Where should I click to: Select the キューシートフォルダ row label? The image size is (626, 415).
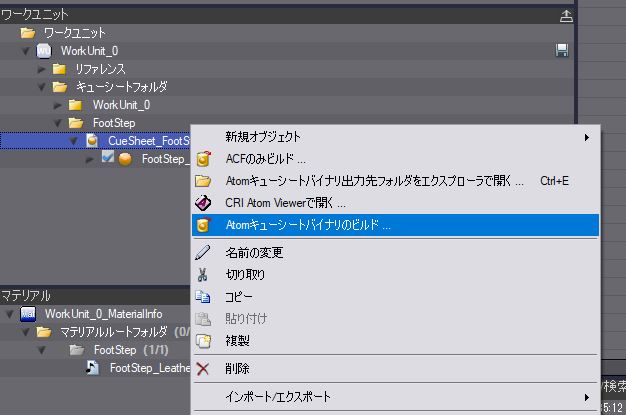(x=122, y=87)
